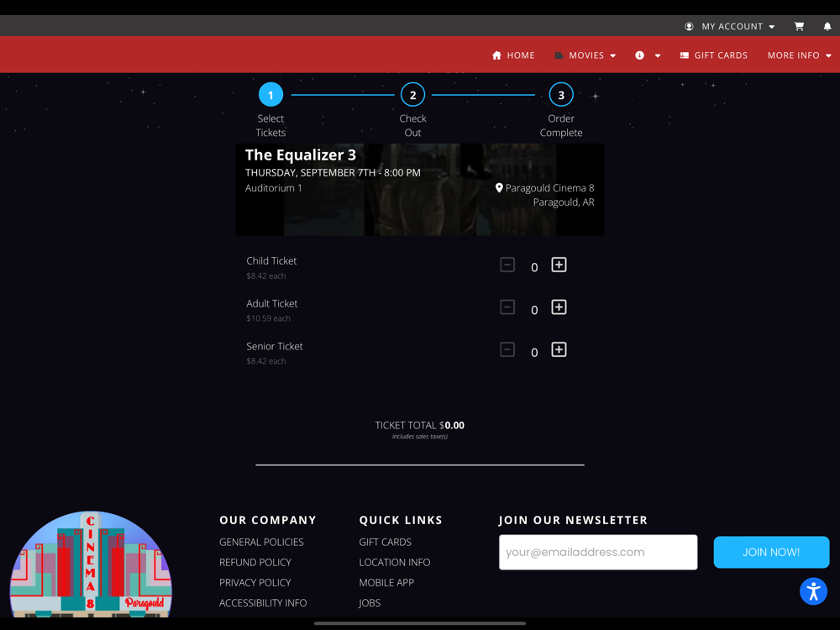Viewport: 840px width, 630px height.
Task: Open footer Gift Cards quick link
Action: tap(386, 542)
